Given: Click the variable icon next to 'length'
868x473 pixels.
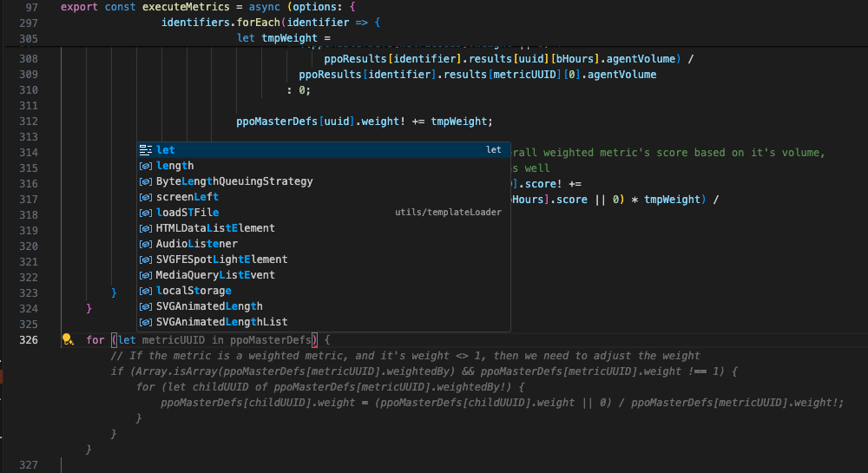Looking at the screenshot, I should 146,166.
